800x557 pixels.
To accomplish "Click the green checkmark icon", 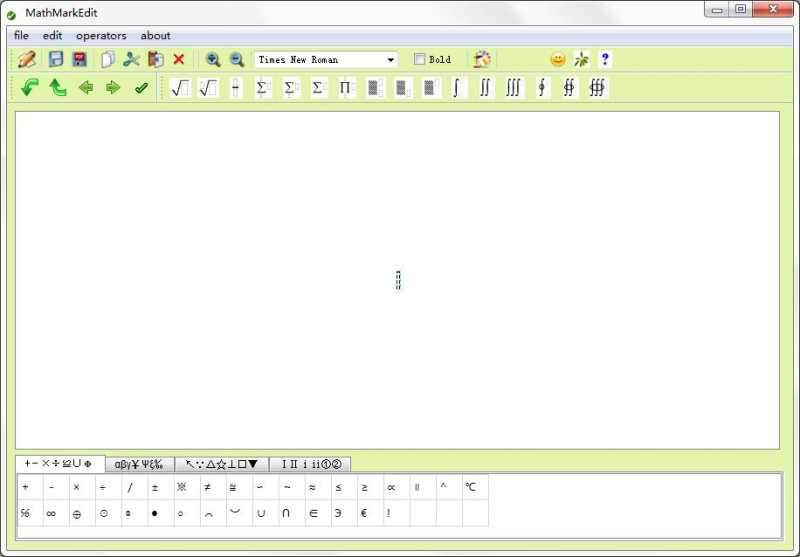I will [x=141, y=88].
